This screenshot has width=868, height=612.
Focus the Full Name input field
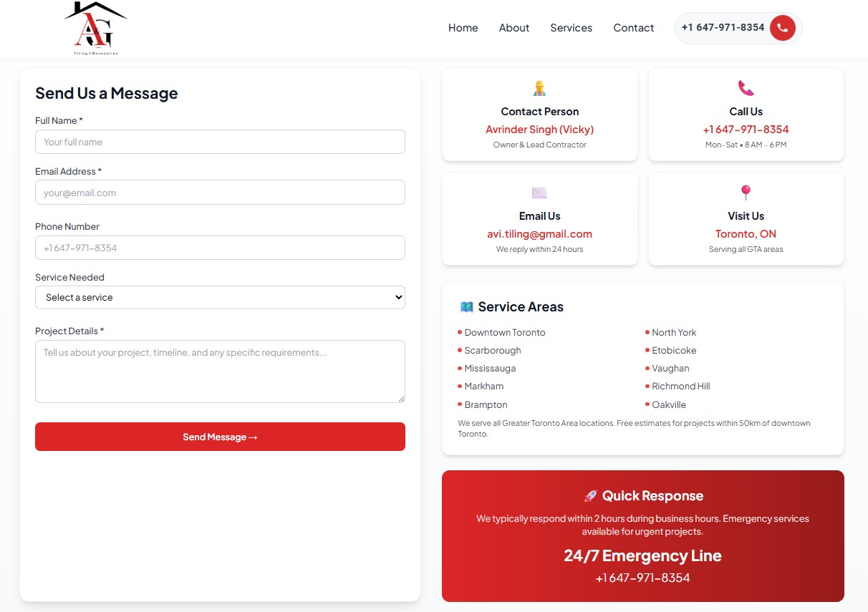coord(220,142)
